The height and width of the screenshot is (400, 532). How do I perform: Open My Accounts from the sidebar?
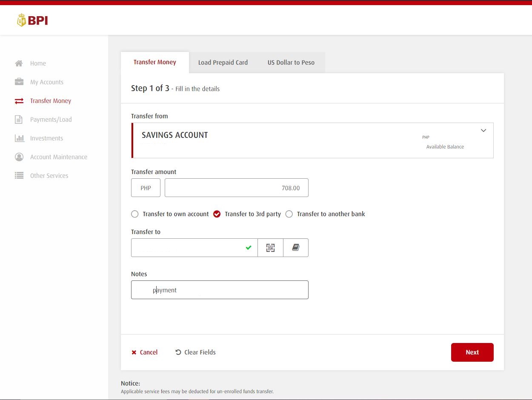[47, 82]
